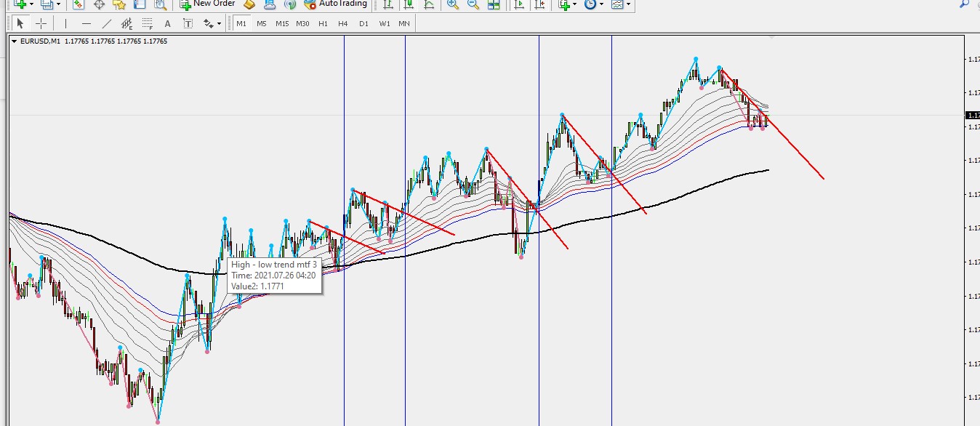Select the Crosshair tool
980x426 pixels.
pos(41,23)
